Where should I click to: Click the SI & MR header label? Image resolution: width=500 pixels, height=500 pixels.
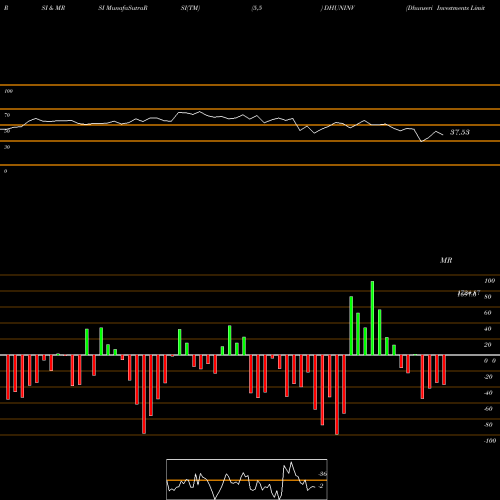pos(53,8)
